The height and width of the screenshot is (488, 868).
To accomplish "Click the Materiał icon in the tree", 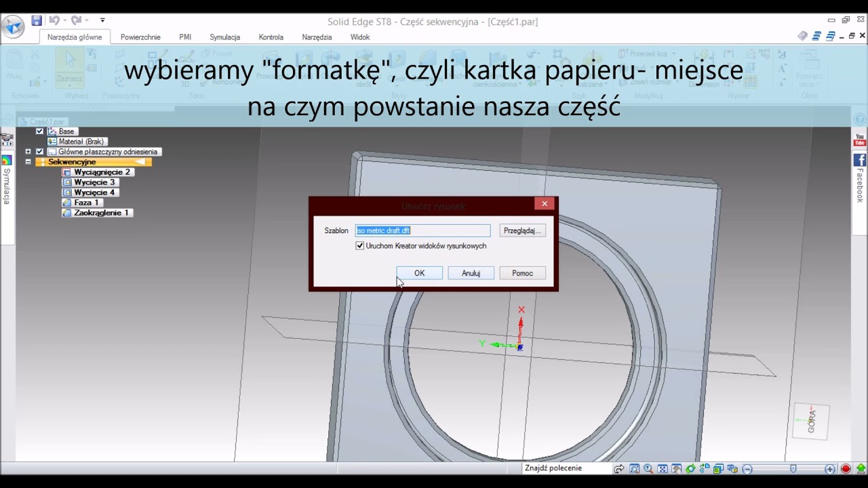I will (x=52, y=142).
